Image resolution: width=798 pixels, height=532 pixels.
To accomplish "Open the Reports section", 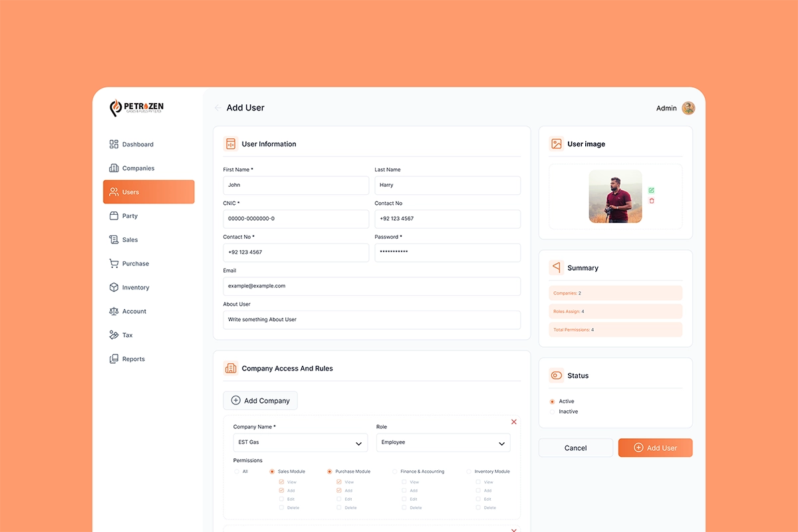I will 132,358.
